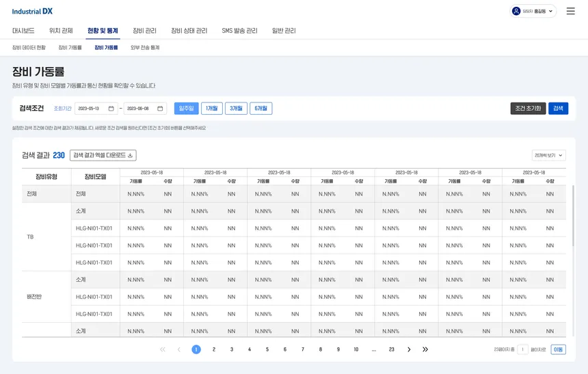This screenshot has height=374, width=588.
Task: Open the 장비 상태 관리 tab
Action: point(189,31)
